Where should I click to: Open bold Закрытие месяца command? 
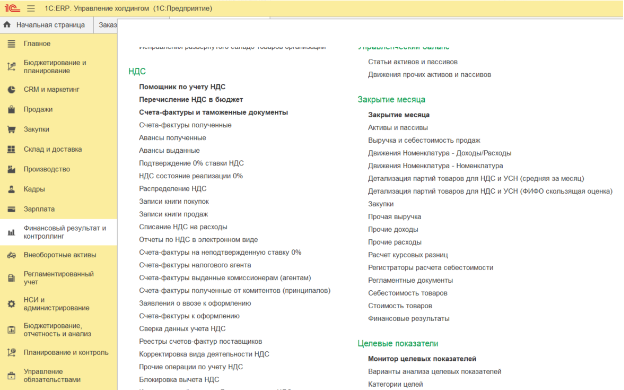point(399,115)
